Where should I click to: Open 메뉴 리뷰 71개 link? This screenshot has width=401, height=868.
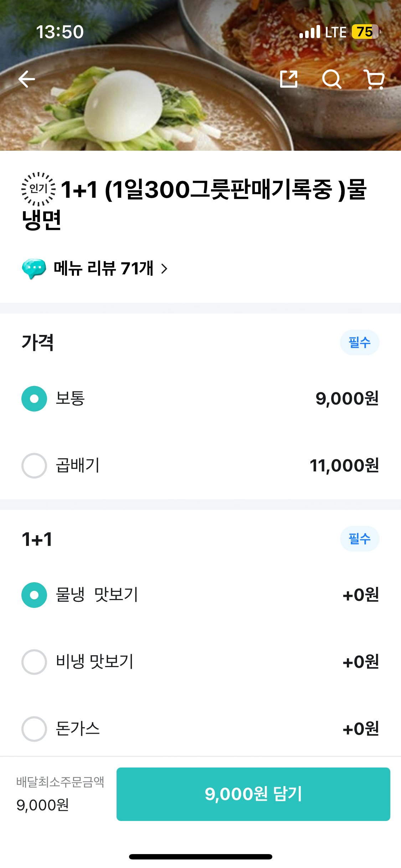(x=103, y=269)
